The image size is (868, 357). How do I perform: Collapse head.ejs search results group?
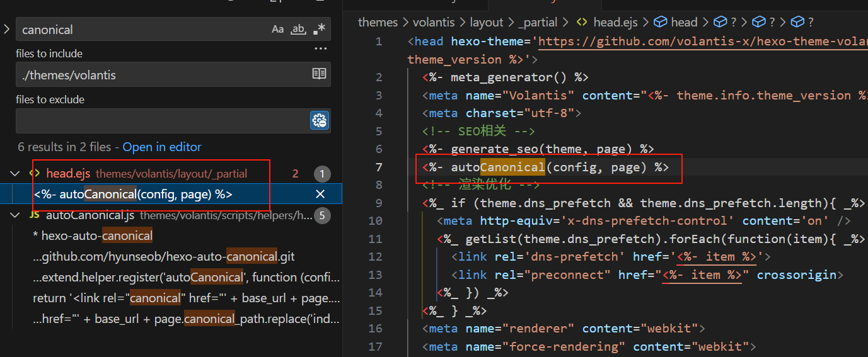[15, 173]
